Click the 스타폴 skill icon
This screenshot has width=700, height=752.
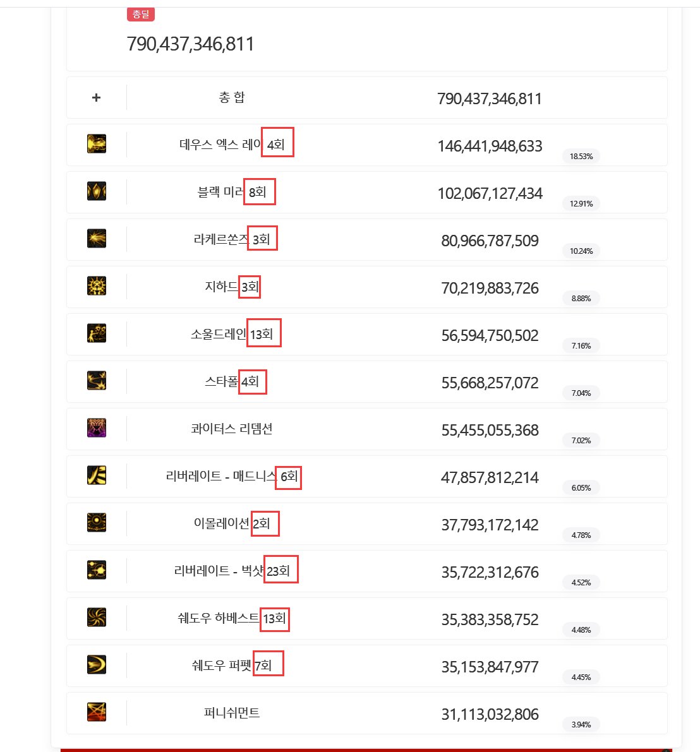[x=97, y=381]
